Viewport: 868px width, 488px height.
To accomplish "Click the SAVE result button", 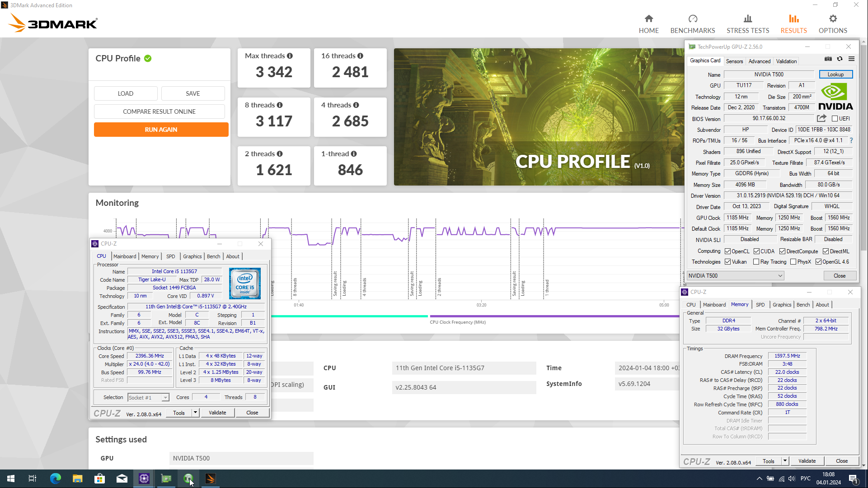I will pos(193,93).
